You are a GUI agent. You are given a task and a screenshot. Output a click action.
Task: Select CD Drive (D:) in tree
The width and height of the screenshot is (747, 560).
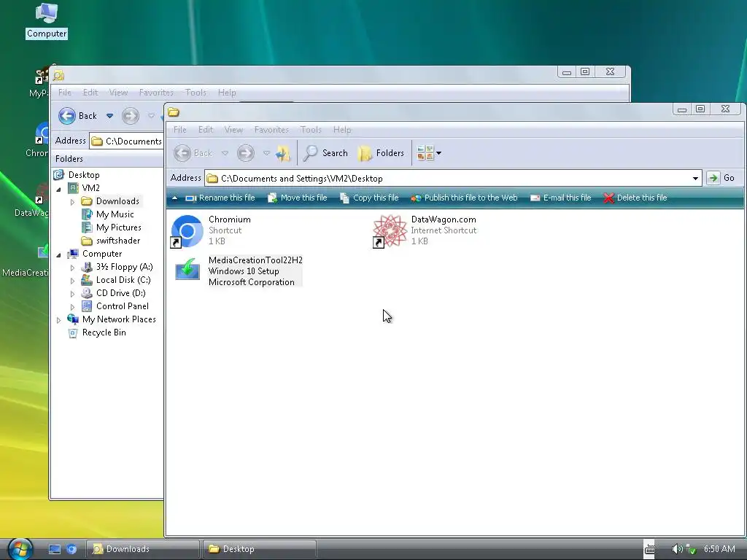[x=120, y=293]
